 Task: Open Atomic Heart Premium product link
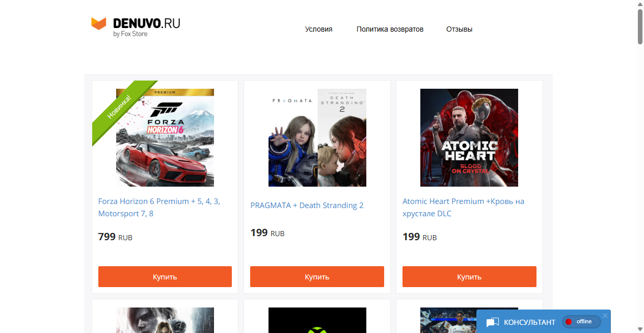pos(463,208)
